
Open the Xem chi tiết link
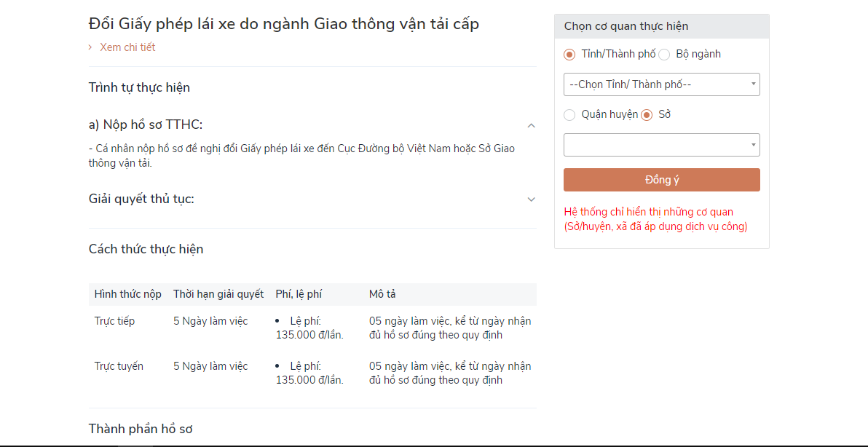click(127, 47)
